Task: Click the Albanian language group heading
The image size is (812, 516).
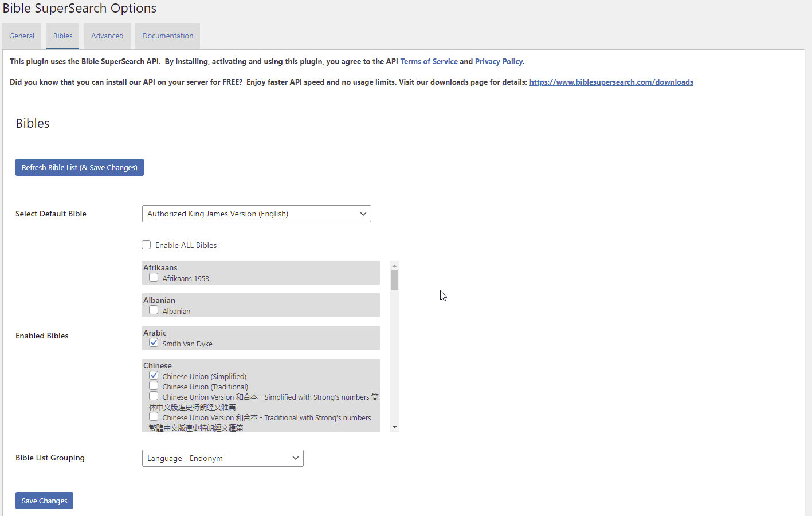Action: tap(159, 300)
